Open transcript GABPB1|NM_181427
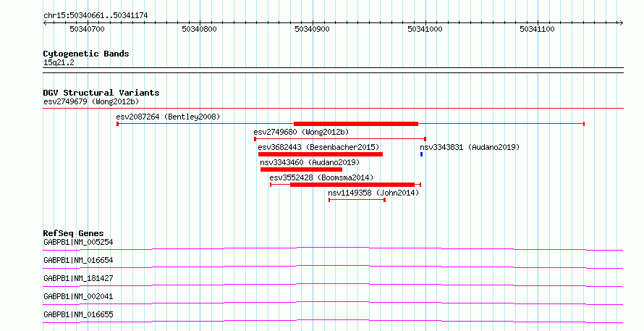The image size is (644, 331). (78, 278)
